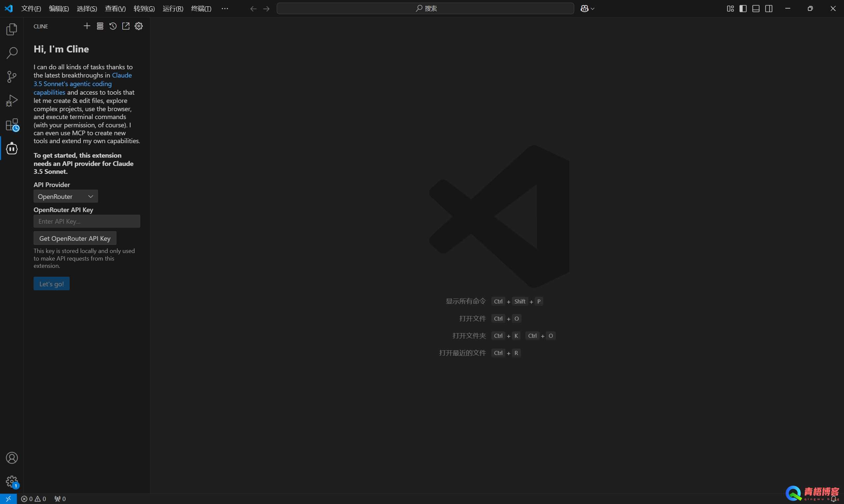Click the 打开文件 shortcut hint text
The image size is (844, 504).
[x=472, y=319]
